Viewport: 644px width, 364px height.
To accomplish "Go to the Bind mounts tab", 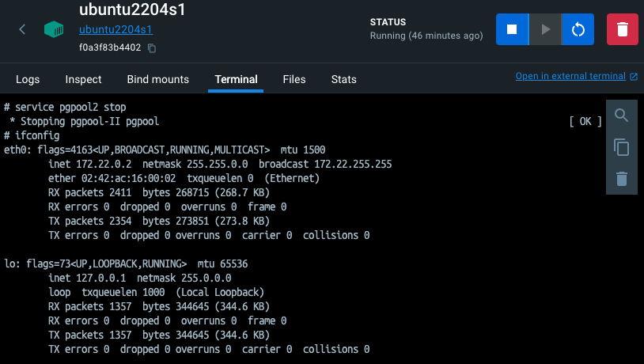I will tap(157, 79).
